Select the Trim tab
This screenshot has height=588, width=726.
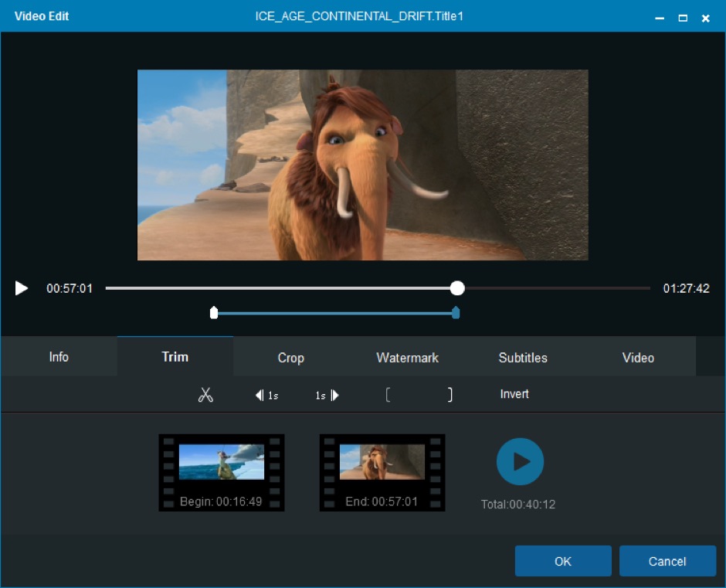coord(175,357)
